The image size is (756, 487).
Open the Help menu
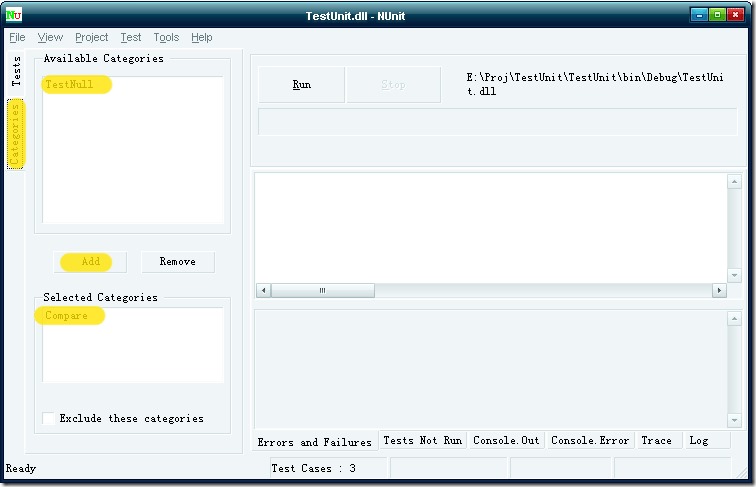coord(202,37)
